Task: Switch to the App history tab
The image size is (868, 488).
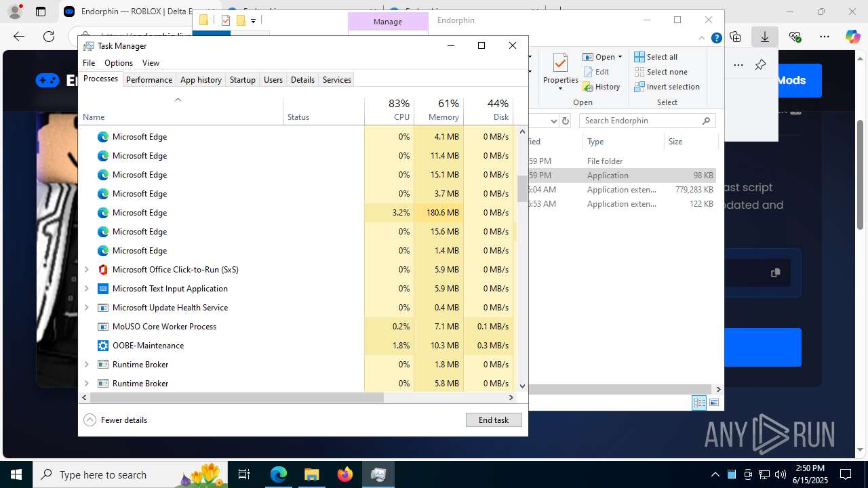Action: [201, 80]
